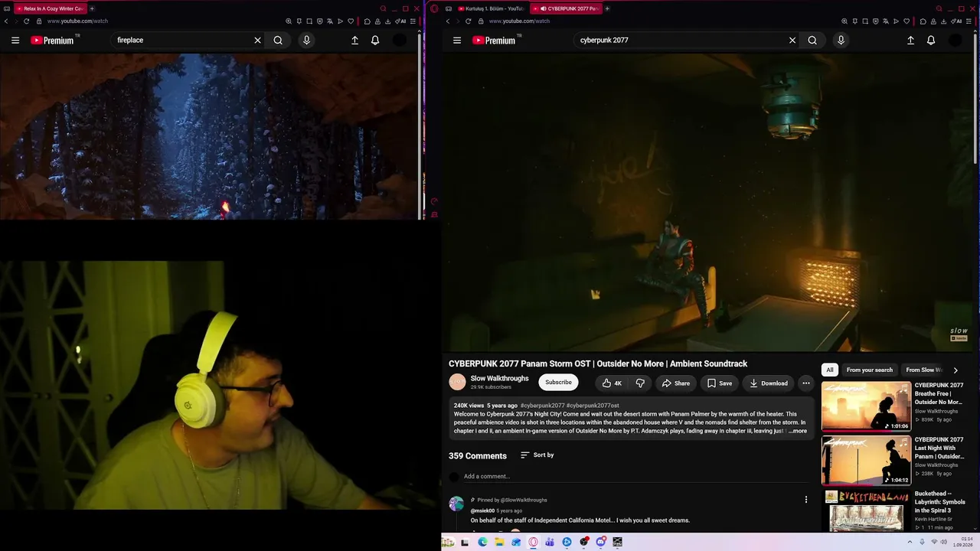Open YouTube guide menu in right Cyberpunk window

click(x=457, y=41)
